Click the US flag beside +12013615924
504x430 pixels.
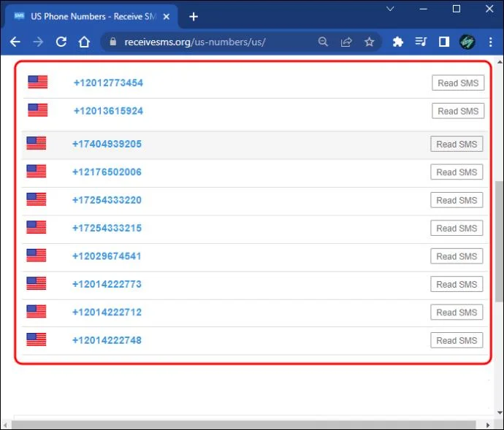[37, 110]
